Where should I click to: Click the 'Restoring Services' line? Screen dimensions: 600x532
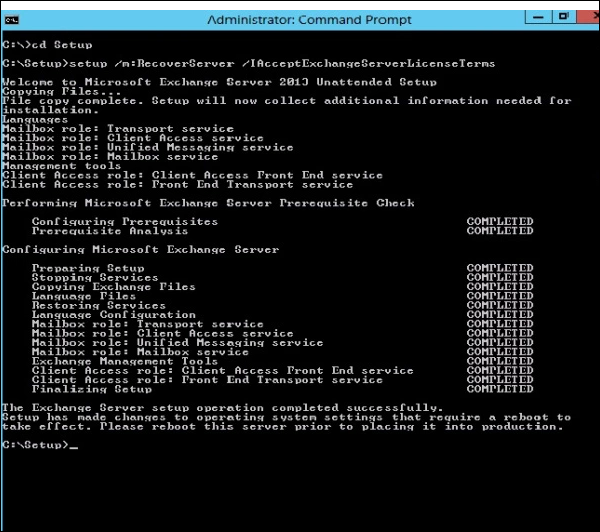click(x=99, y=305)
